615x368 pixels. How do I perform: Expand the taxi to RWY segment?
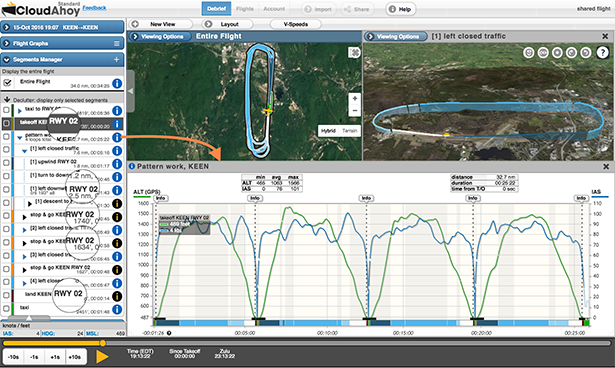20,111
